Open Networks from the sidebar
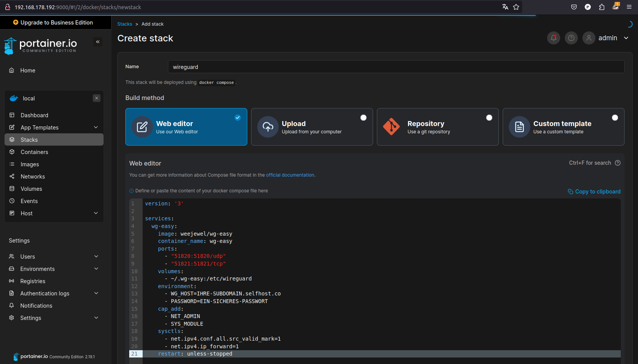Image resolution: width=638 pixels, height=364 pixels. pyautogui.click(x=33, y=177)
